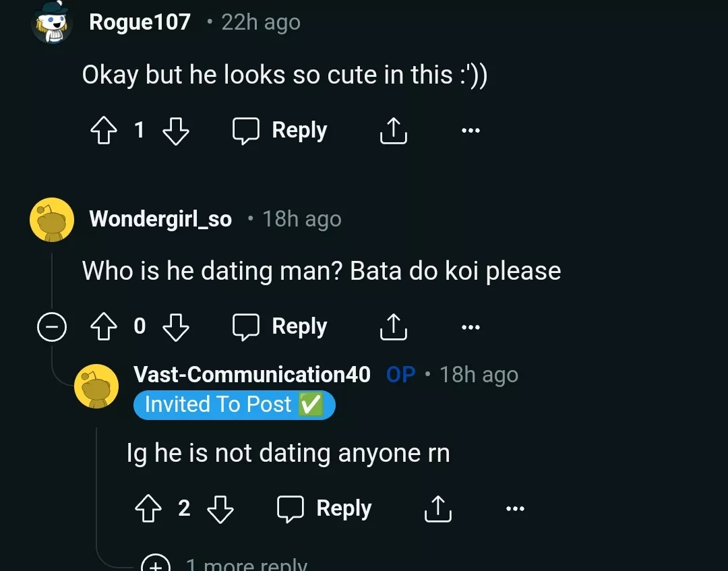This screenshot has height=571, width=728.
Task: Upvote Wondergirl_so's comment
Action: pos(102,327)
